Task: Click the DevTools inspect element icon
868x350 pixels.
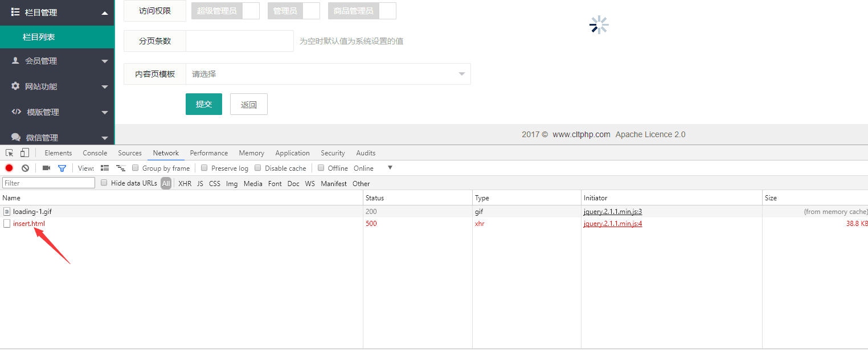Action: pyautogui.click(x=10, y=153)
